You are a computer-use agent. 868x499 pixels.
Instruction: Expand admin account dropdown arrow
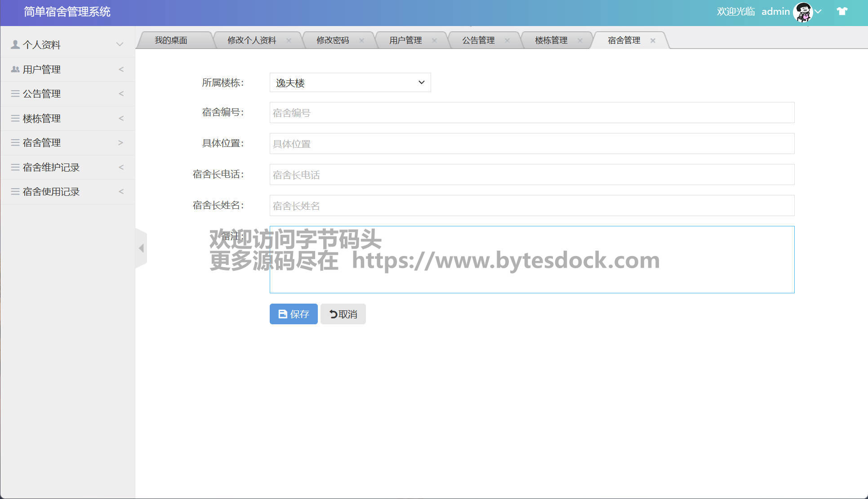[x=819, y=12]
